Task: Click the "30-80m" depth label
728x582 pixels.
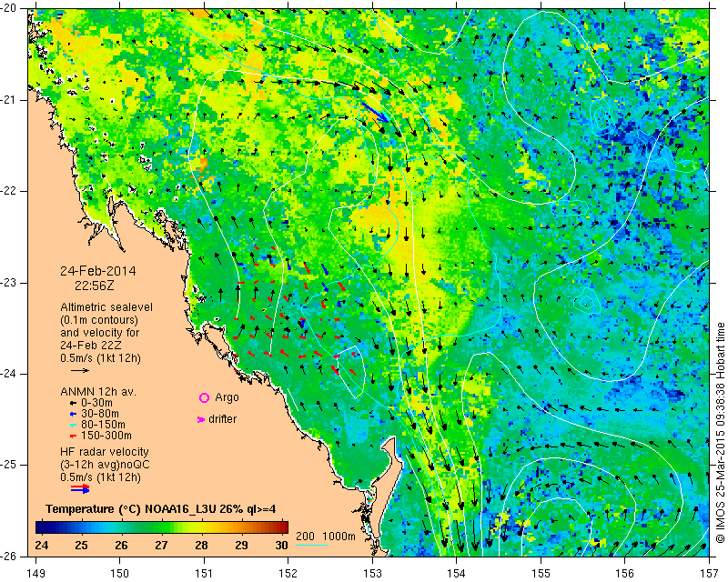Action: [x=100, y=414]
